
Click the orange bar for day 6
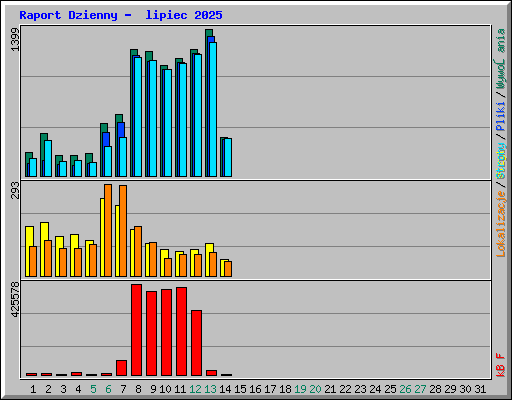(x=108, y=230)
